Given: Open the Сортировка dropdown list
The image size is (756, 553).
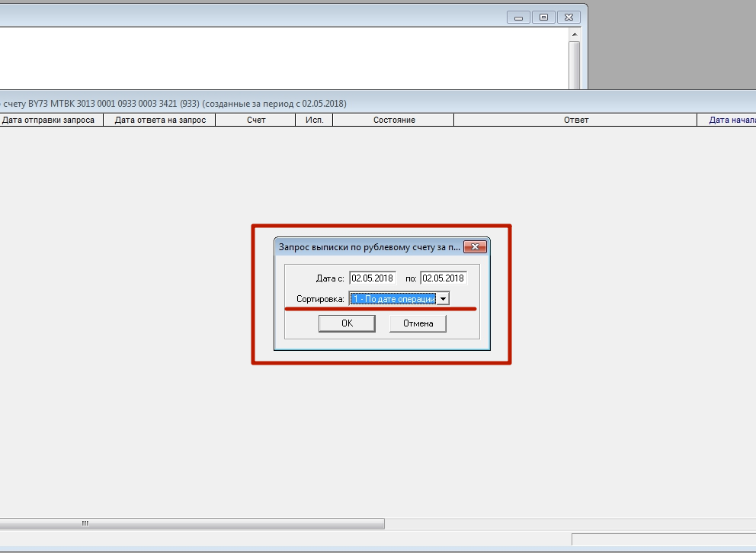Looking at the screenshot, I should click(443, 300).
